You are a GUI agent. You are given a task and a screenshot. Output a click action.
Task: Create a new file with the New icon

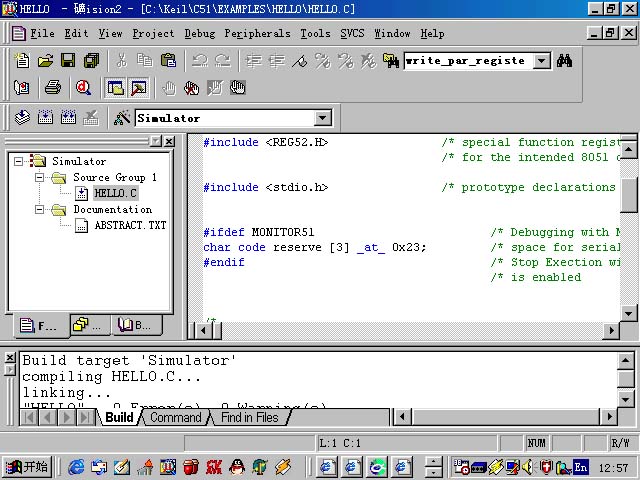[22, 61]
